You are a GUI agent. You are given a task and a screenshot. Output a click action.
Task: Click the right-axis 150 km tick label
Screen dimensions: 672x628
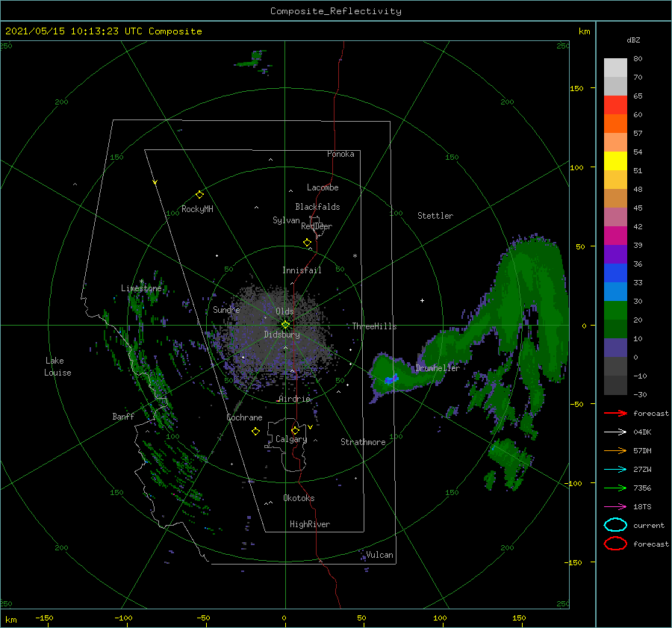point(576,88)
